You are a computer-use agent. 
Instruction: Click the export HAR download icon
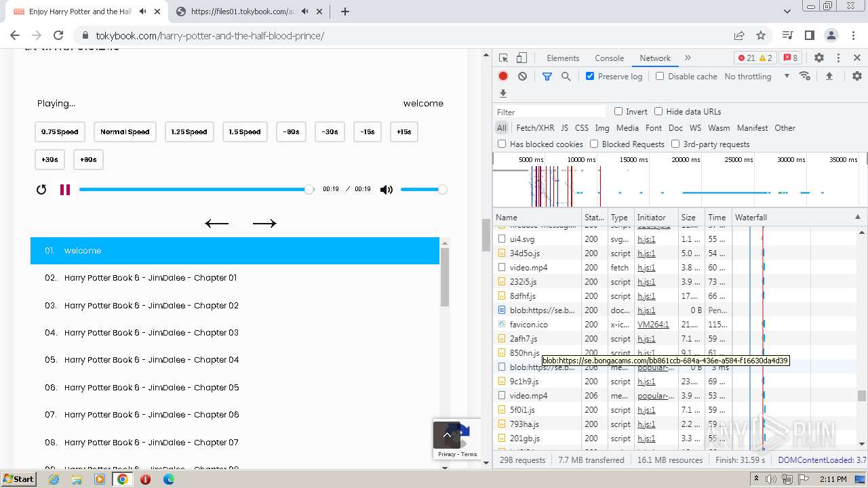503,94
